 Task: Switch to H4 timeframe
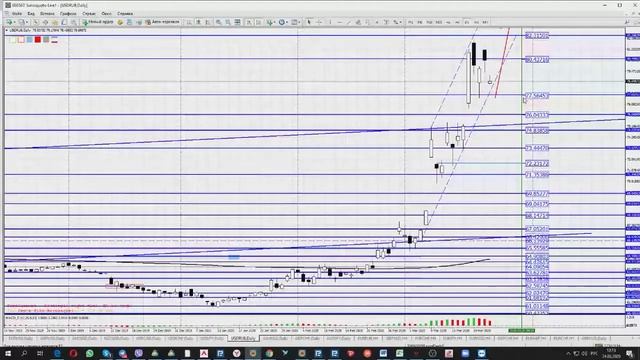pyautogui.click(x=457, y=22)
